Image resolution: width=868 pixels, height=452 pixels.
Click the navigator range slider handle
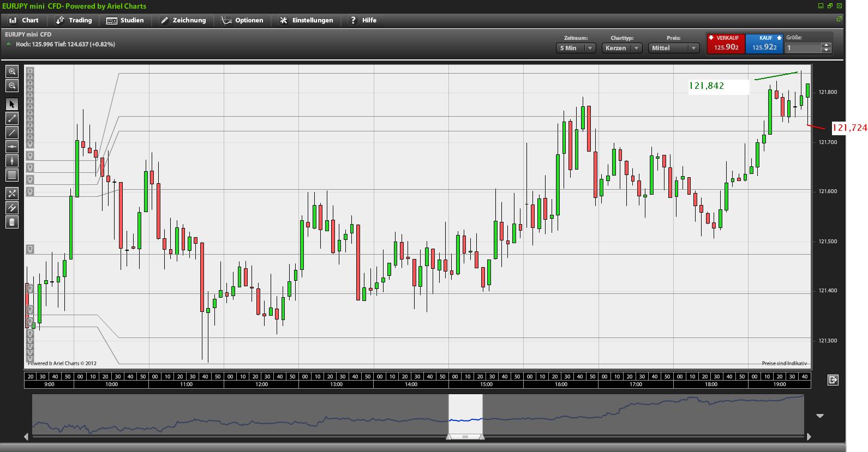(x=465, y=436)
